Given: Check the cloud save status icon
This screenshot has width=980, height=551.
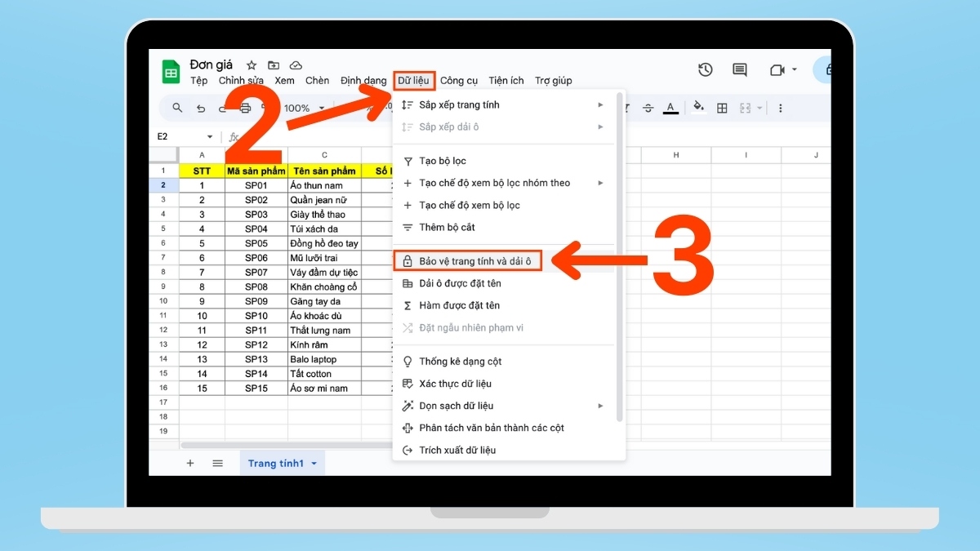Looking at the screenshot, I should coord(296,65).
